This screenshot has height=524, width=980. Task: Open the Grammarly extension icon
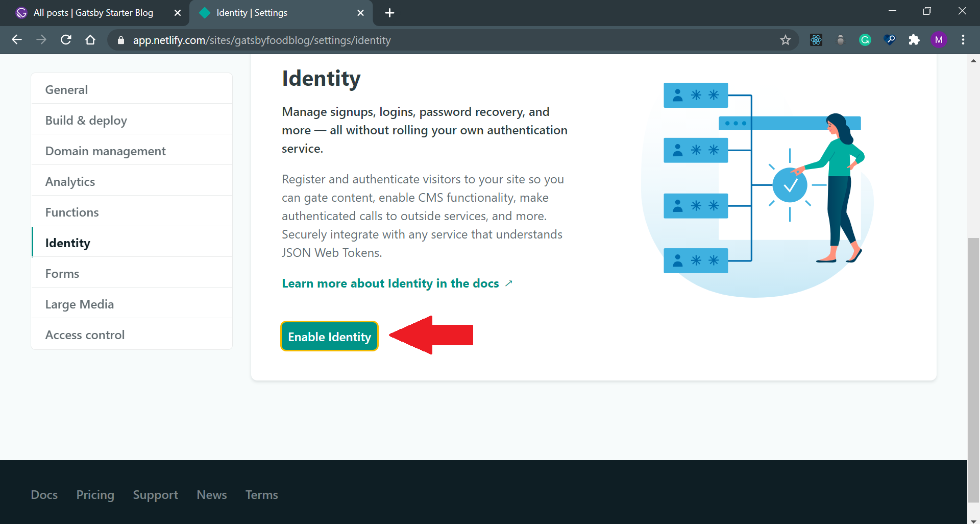click(x=865, y=40)
